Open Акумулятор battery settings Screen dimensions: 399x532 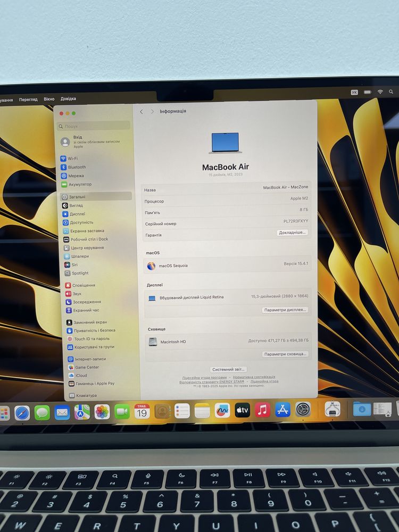pos(77,184)
